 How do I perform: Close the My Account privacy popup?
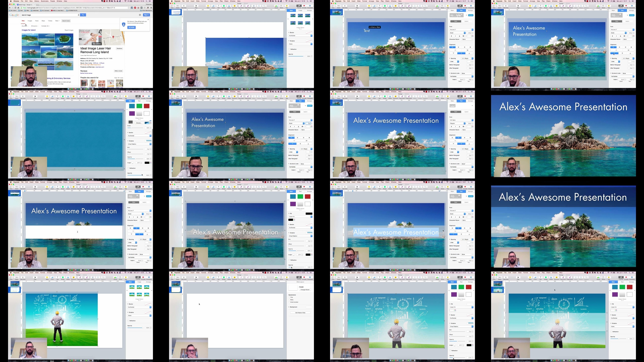(x=148, y=19)
